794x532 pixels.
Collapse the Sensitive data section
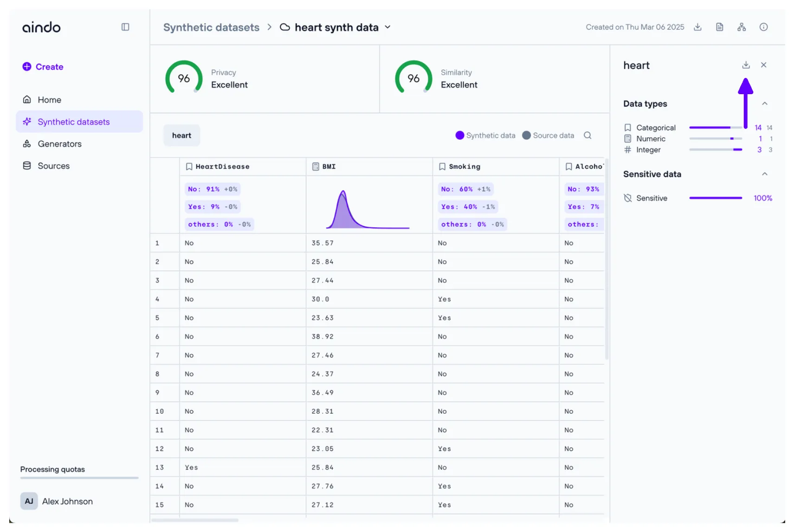[x=765, y=174]
